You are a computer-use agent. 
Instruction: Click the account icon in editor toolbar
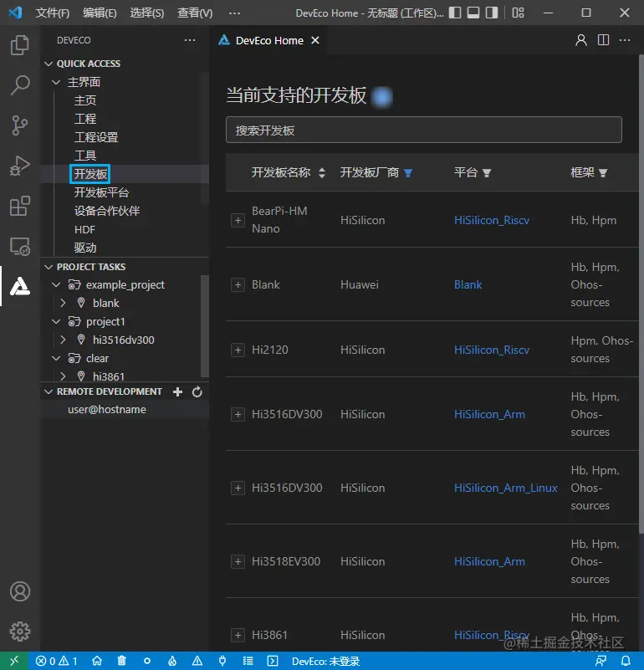pyautogui.click(x=580, y=40)
